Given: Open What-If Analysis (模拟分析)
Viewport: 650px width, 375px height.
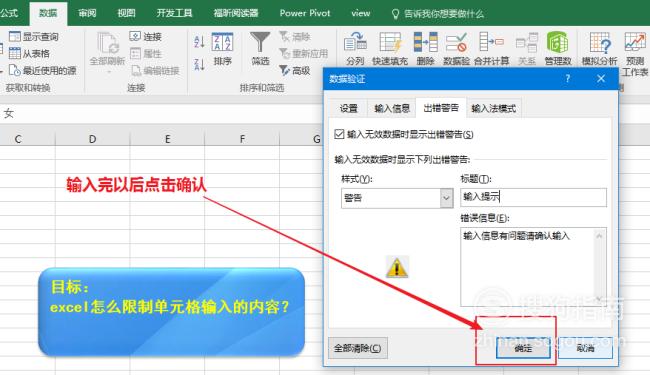Looking at the screenshot, I should [x=599, y=48].
